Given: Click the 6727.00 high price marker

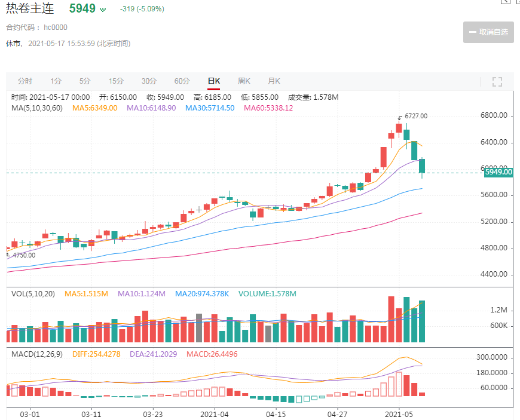Looking at the screenshot, I should point(416,116).
